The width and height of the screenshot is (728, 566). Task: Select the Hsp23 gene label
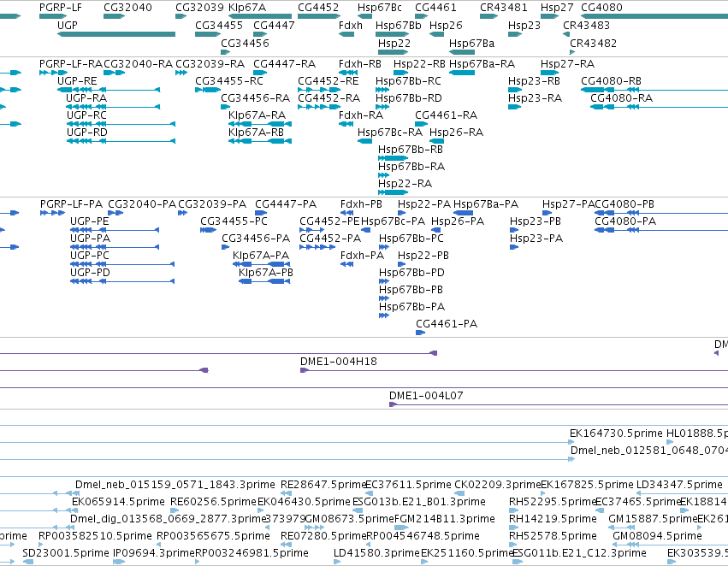click(524, 25)
